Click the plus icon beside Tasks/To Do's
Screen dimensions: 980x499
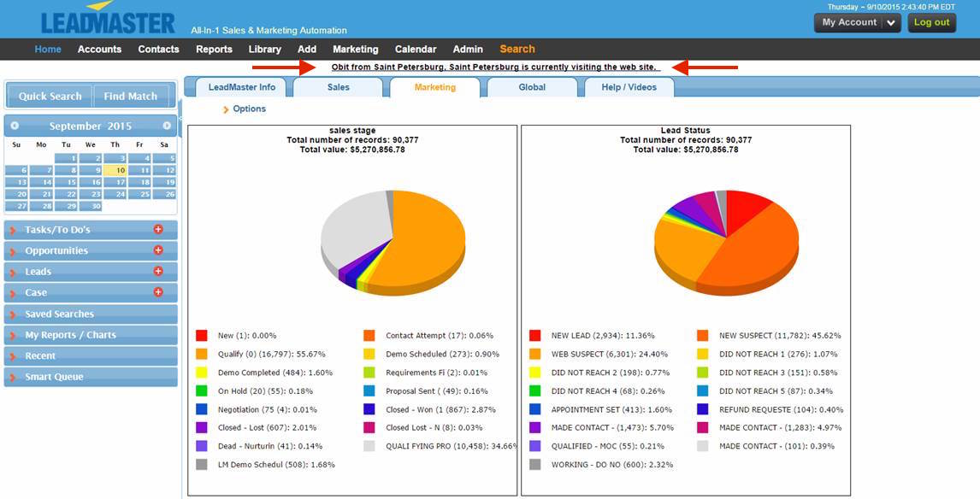[x=157, y=229]
